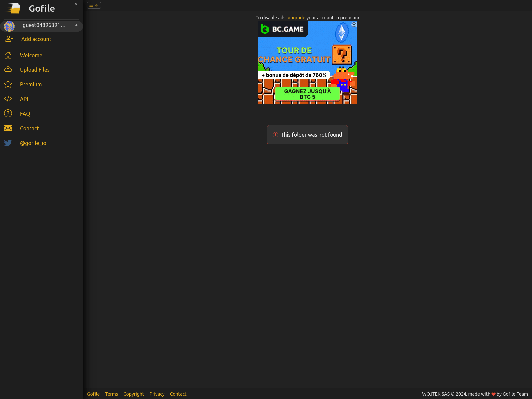The height and width of the screenshot is (399, 532).
Task: Open the Copyright footer link
Action: pos(134,394)
